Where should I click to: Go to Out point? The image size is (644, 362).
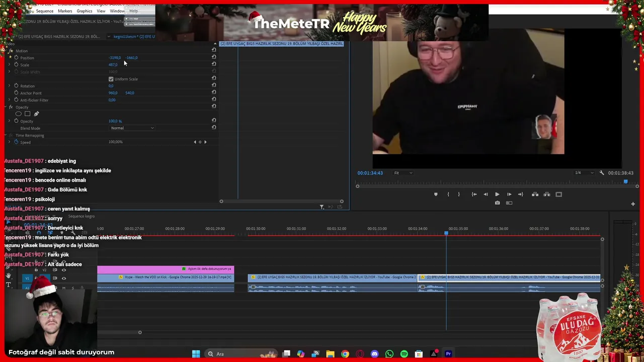pos(521,194)
